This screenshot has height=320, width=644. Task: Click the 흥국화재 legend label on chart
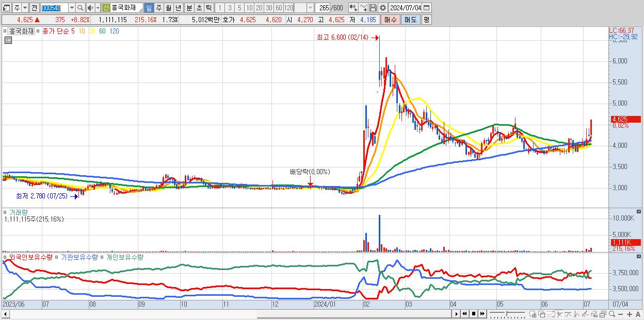click(x=22, y=31)
